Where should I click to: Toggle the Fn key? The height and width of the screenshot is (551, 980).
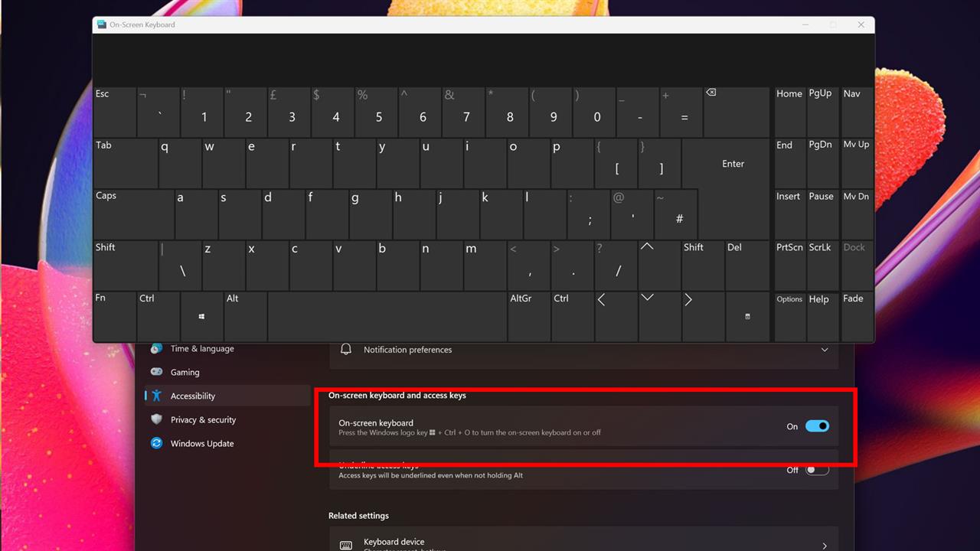pos(114,316)
